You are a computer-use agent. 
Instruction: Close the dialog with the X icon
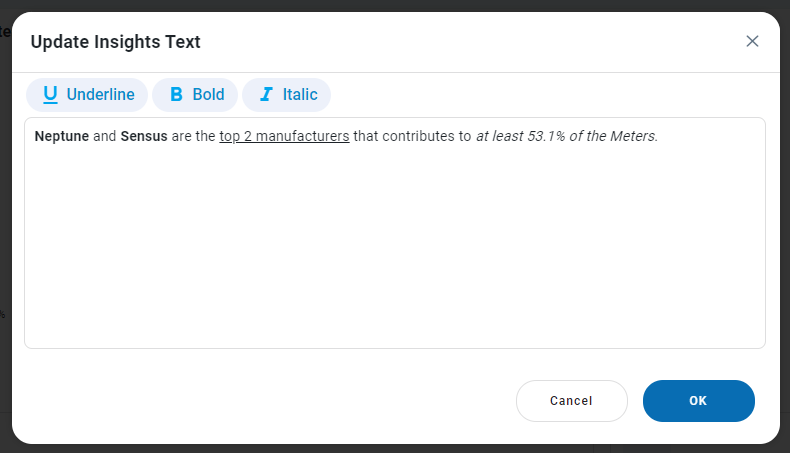coord(752,41)
